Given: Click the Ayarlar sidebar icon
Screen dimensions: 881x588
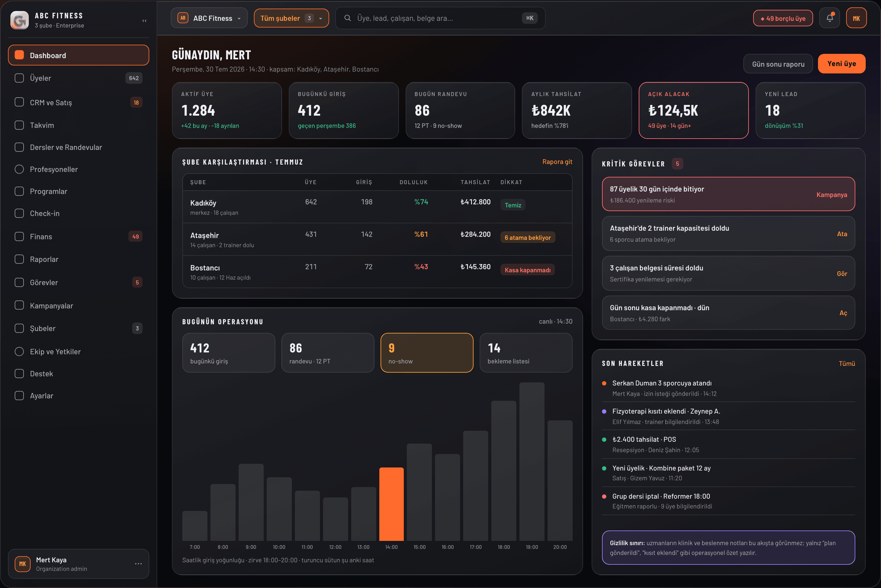Looking at the screenshot, I should pyautogui.click(x=19, y=396).
